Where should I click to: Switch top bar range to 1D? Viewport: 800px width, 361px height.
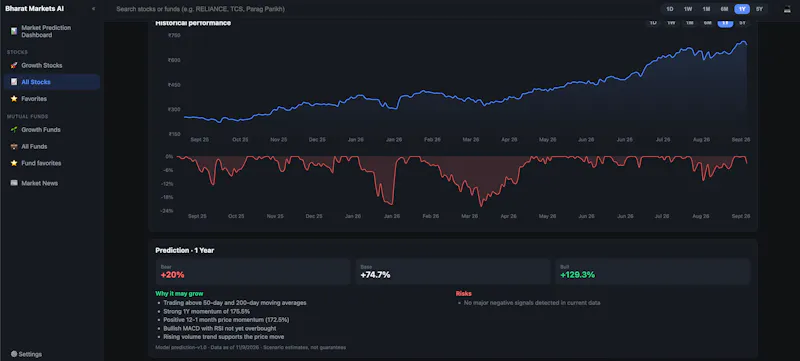coord(669,9)
